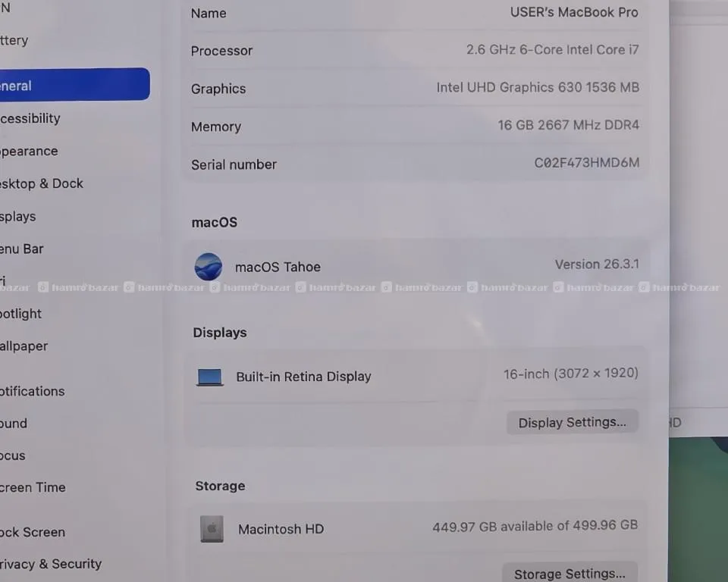
Task: Click processor value 2.6 GHz 6-Core Intel Core i7
Action: [553, 50]
